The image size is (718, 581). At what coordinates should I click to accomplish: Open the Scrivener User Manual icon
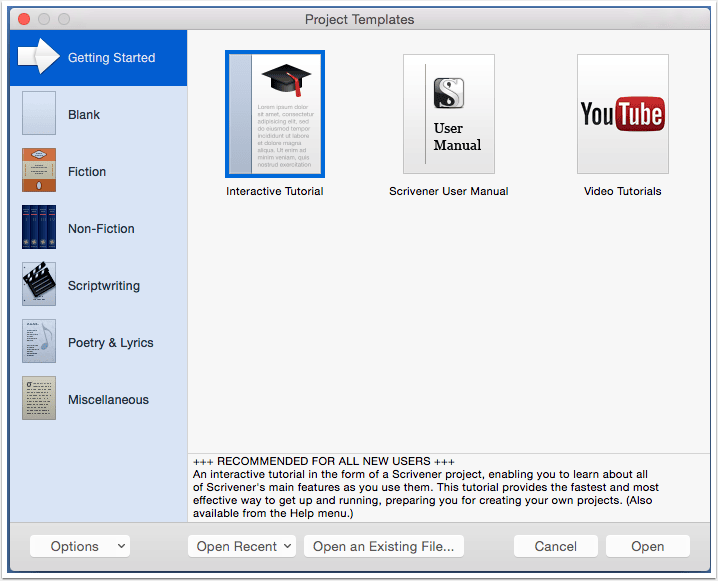[449, 114]
